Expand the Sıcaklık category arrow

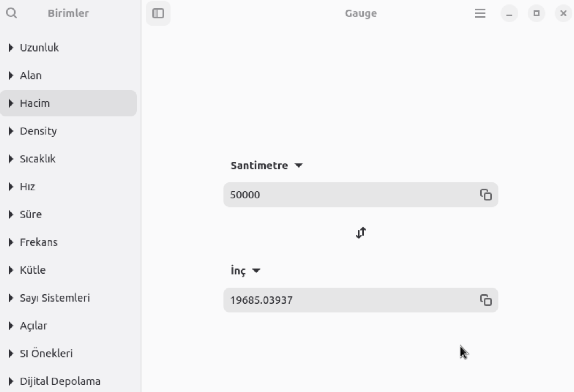[11, 159]
